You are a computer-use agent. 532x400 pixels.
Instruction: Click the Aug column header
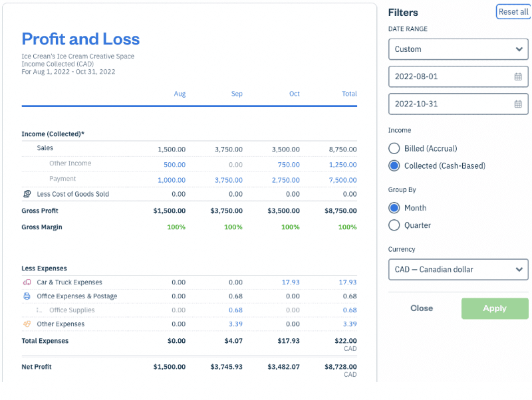pyautogui.click(x=180, y=94)
